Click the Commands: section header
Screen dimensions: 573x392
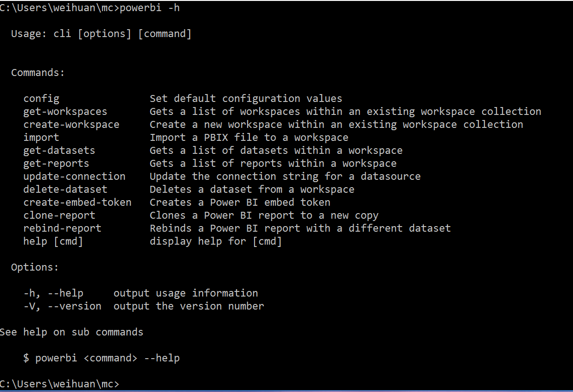(x=38, y=72)
